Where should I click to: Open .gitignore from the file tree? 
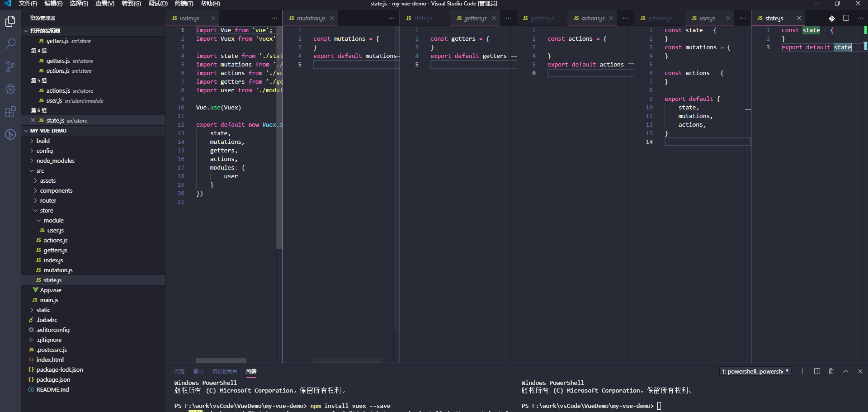click(x=93, y=340)
